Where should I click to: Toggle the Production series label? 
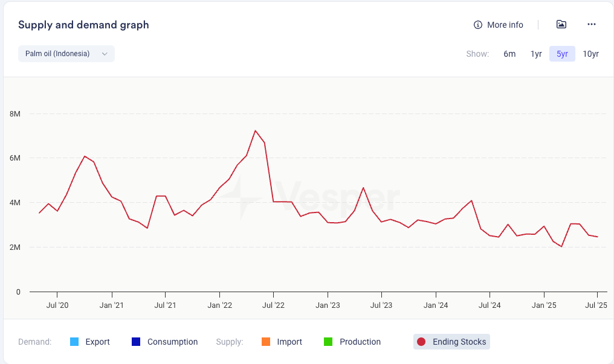(360, 342)
